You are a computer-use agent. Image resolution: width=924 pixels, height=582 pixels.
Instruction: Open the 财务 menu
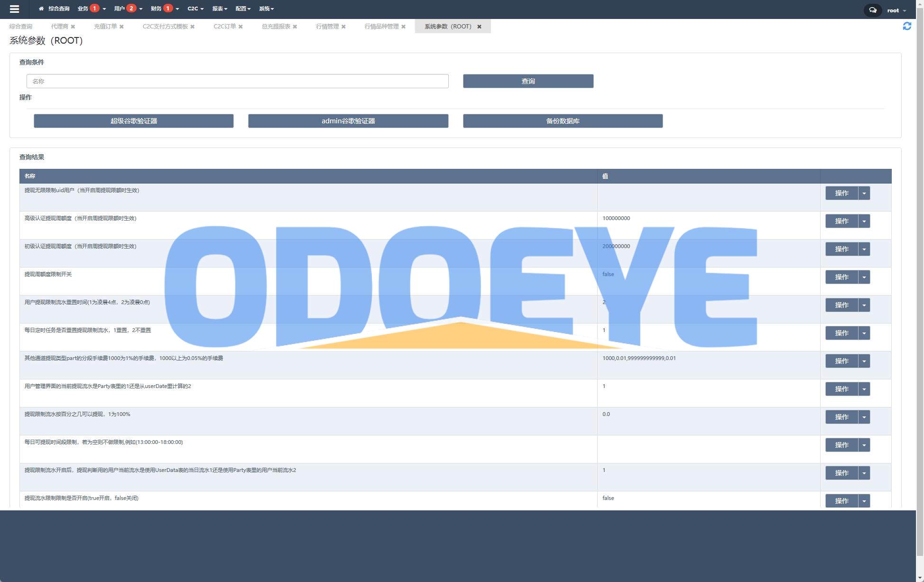165,9
